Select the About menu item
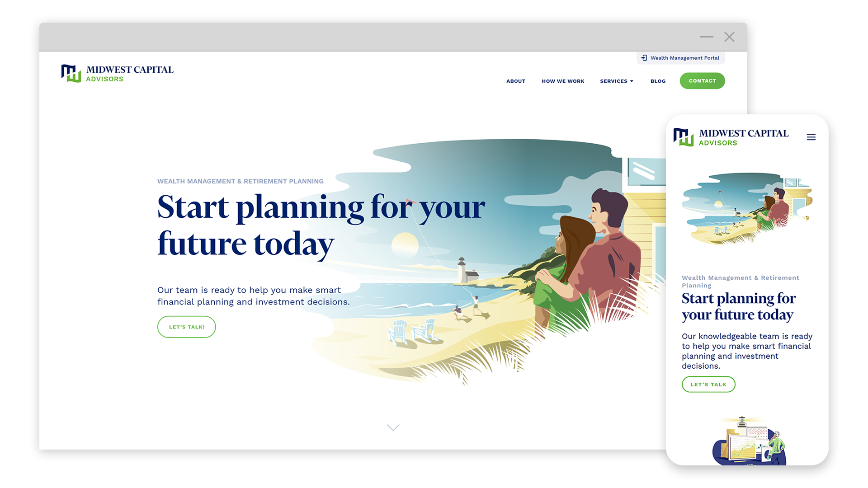Screen dimensions: 868x488 516,80
